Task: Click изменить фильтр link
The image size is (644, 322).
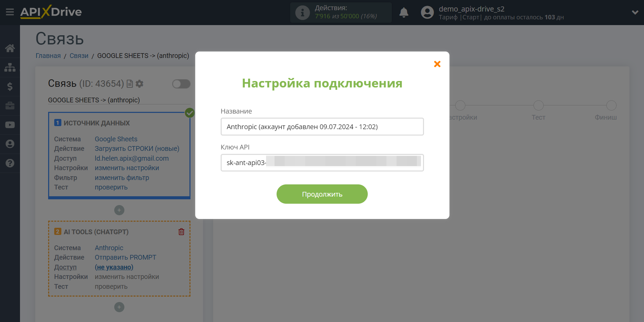Action: tap(122, 178)
